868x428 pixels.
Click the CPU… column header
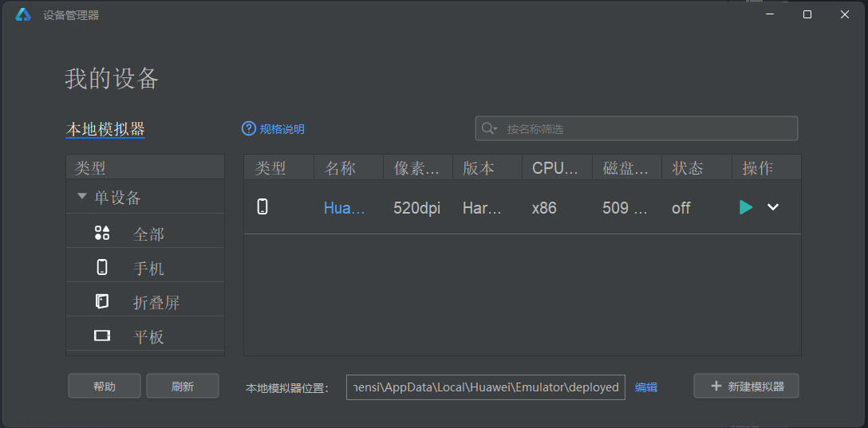click(557, 167)
